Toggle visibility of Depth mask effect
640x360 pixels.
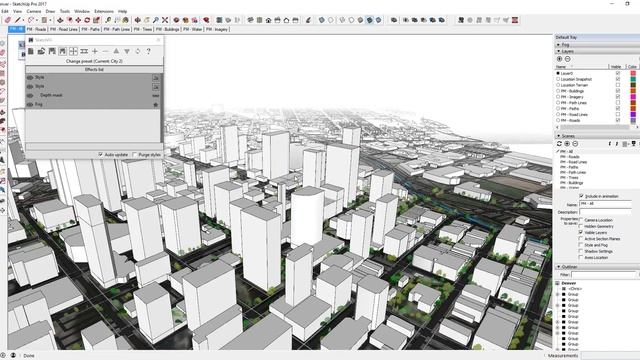tap(30, 96)
